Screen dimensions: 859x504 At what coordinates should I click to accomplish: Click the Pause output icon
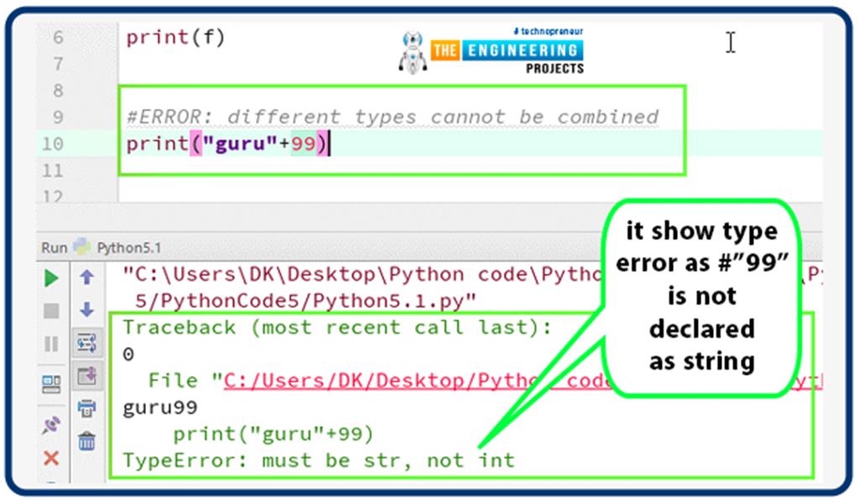click(x=51, y=344)
